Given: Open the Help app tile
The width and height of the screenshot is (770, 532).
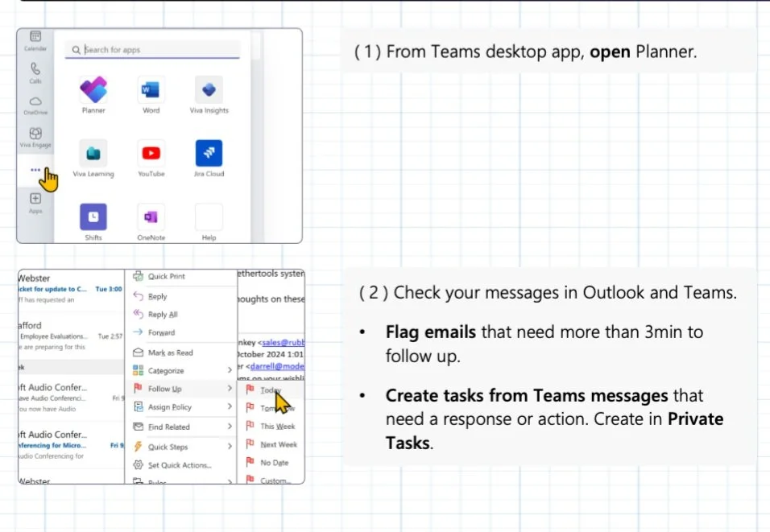Looking at the screenshot, I should [209, 217].
